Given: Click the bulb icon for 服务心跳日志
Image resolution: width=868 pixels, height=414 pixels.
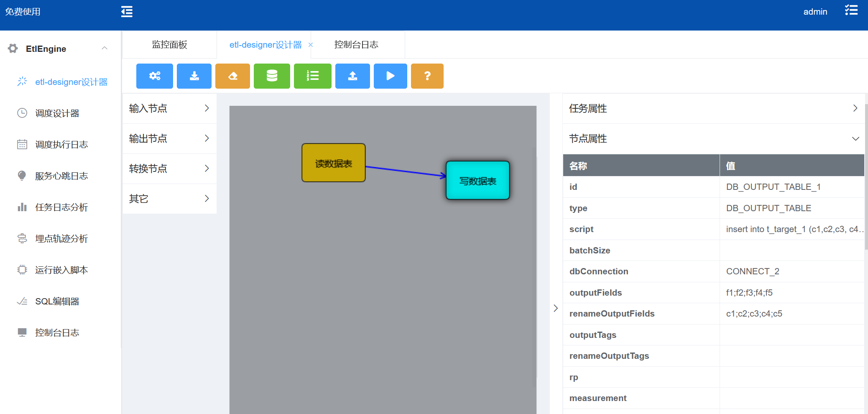Looking at the screenshot, I should click(22, 176).
